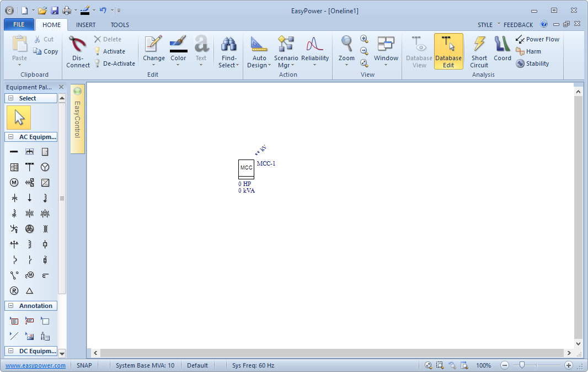
Task: Open the Coord coordination tool
Action: click(502, 51)
